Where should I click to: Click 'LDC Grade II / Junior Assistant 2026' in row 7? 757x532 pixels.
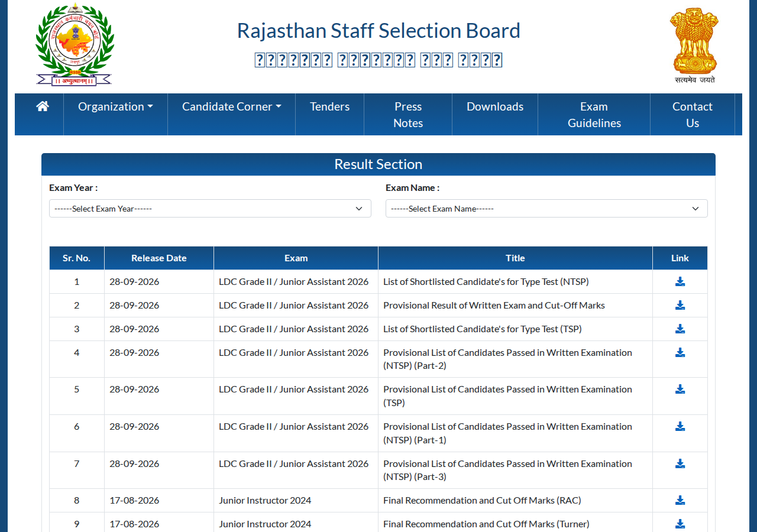click(x=293, y=463)
